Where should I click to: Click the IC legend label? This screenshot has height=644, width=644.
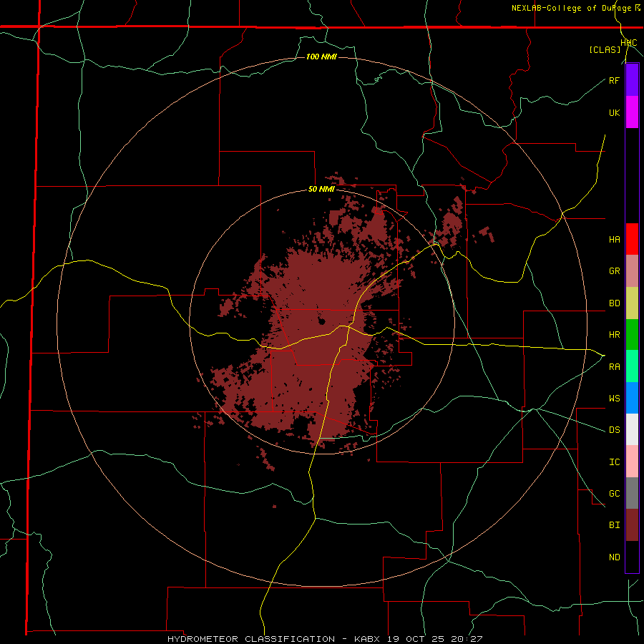click(614, 462)
